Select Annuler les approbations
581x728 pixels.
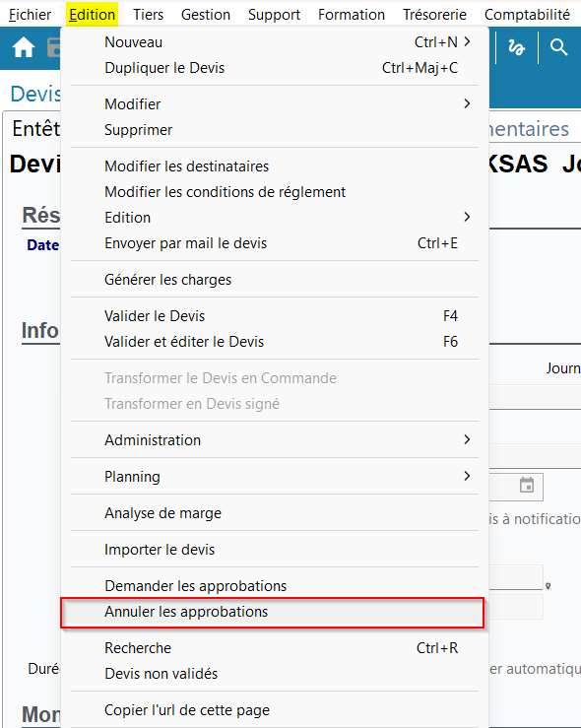pos(273,612)
